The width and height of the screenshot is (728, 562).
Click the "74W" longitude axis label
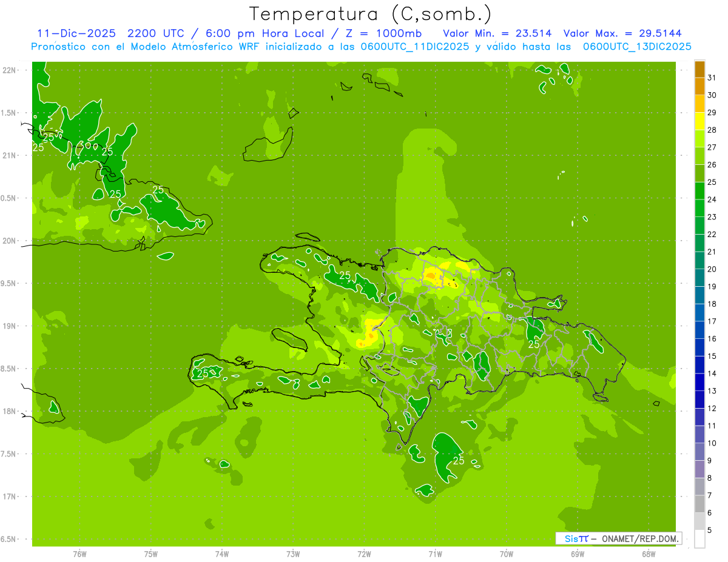222,554
